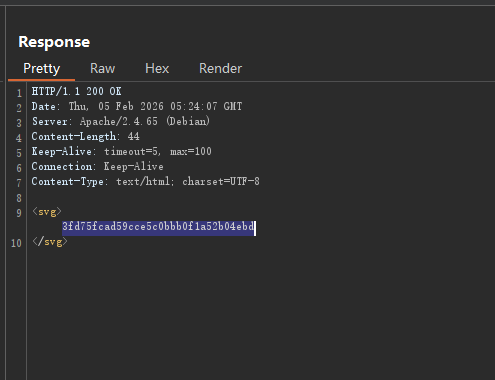Click the Content-Type: text/html; charset=UTF-8 header line

coord(145,181)
